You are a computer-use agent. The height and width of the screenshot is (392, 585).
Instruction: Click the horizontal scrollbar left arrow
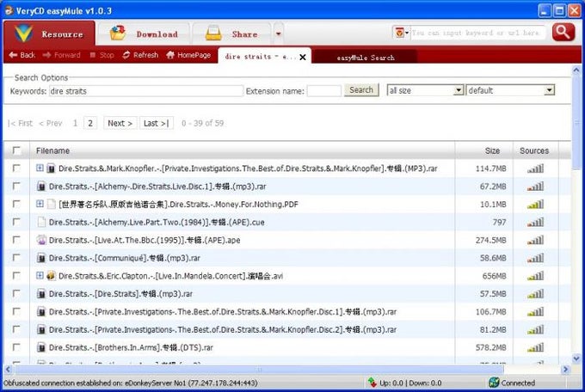[x=8, y=370]
